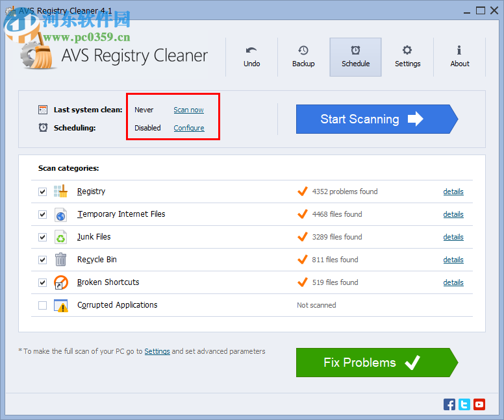This screenshot has height=420, width=504.
Task: Open the Settings gear icon
Action: click(407, 50)
